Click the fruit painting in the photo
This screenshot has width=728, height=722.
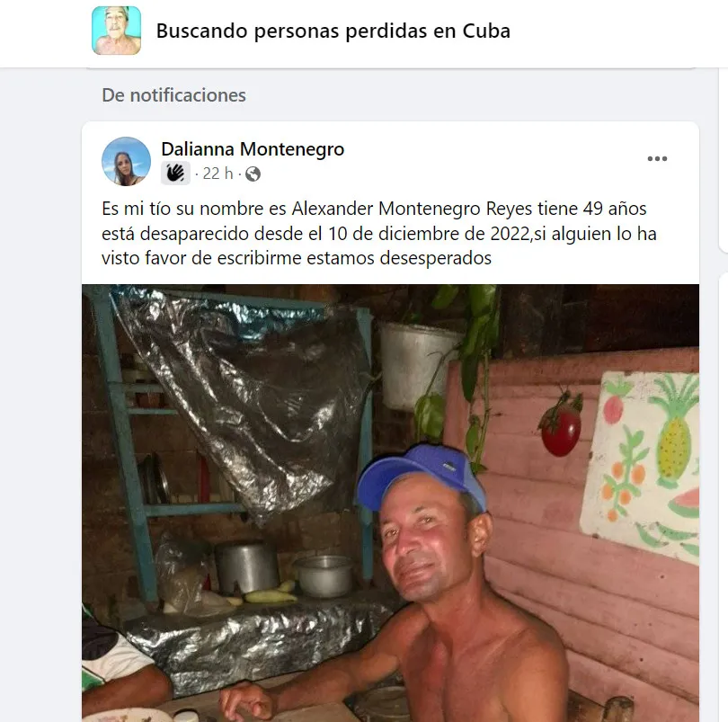coord(641,465)
